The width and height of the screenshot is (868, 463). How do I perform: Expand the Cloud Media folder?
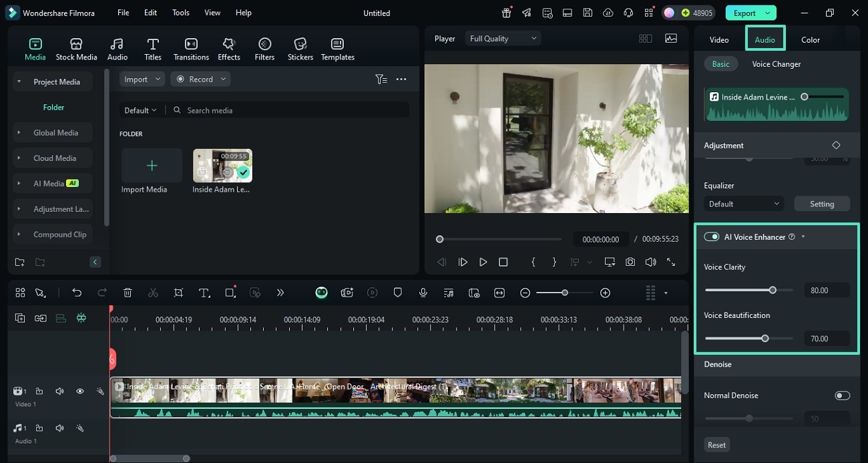(x=19, y=158)
